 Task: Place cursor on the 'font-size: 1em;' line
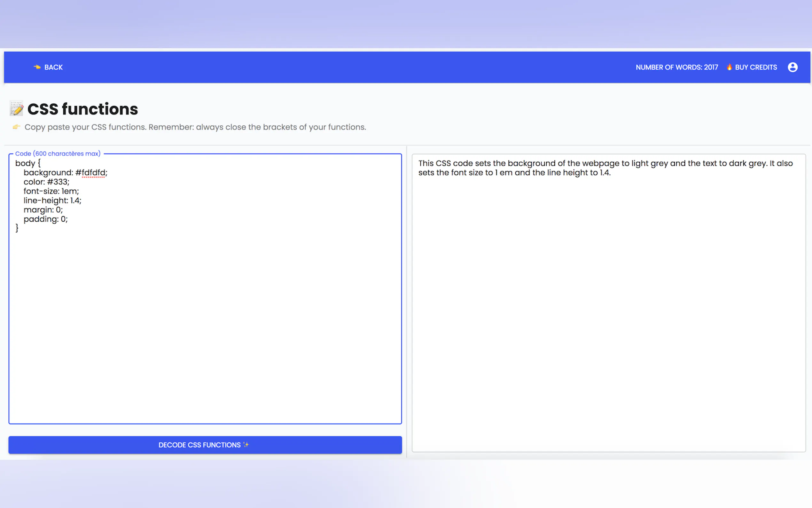pos(51,191)
